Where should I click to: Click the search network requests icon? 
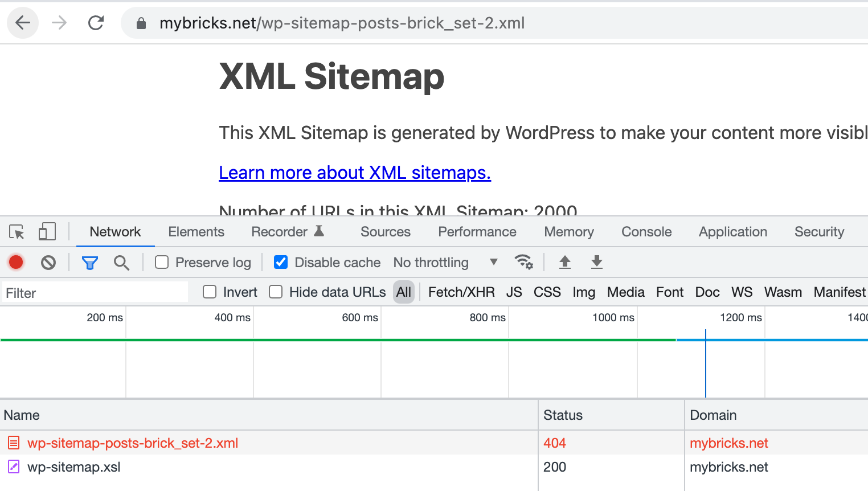coord(121,262)
